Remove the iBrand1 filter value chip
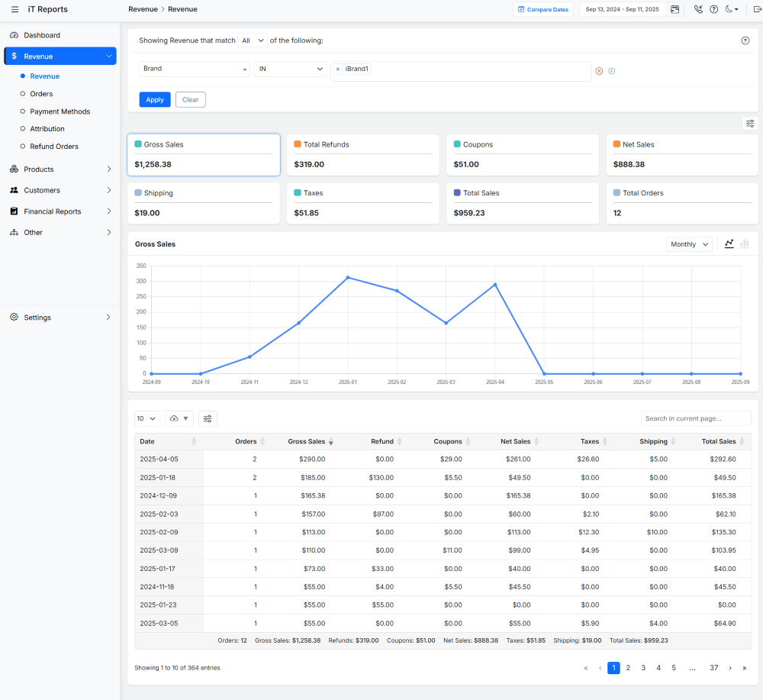The image size is (763, 700). 338,68
